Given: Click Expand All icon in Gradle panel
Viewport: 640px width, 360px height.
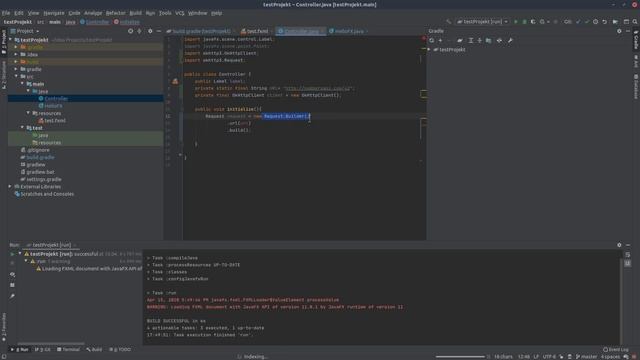Looking at the screenshot, I should (471, 40).
